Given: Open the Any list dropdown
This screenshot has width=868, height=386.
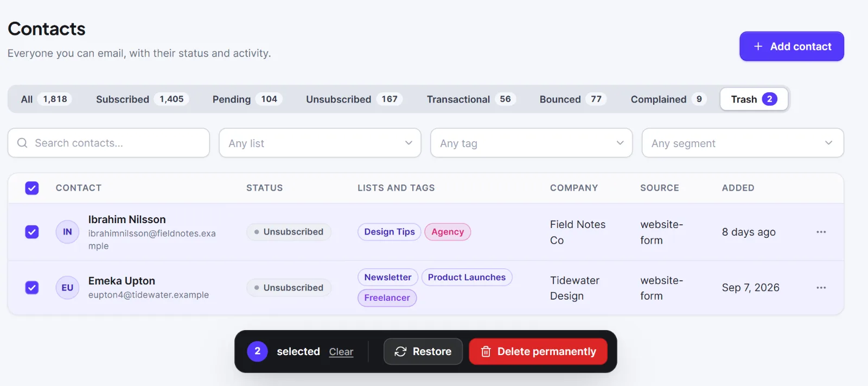Looking at the screenshot, I should [320, 143].
